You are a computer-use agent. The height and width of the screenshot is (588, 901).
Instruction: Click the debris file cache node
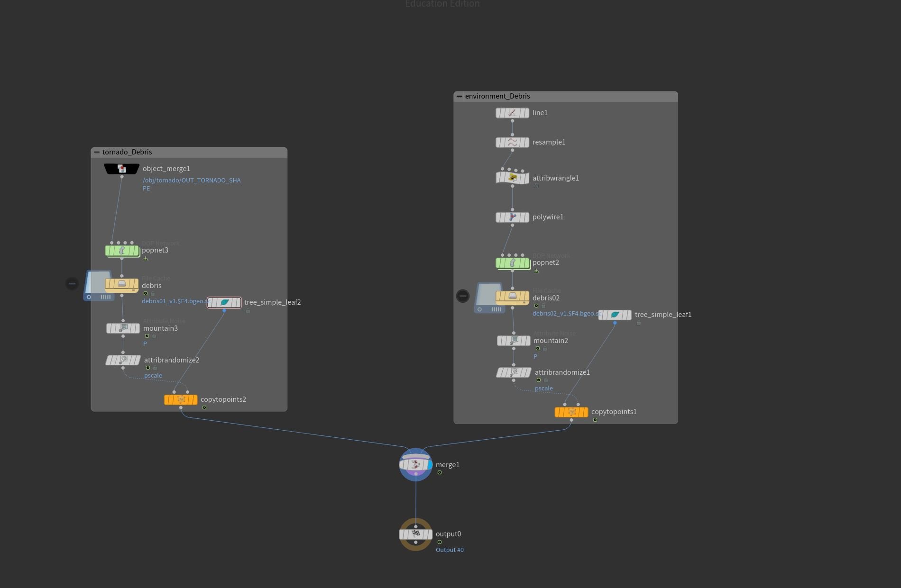pos(122,285)
